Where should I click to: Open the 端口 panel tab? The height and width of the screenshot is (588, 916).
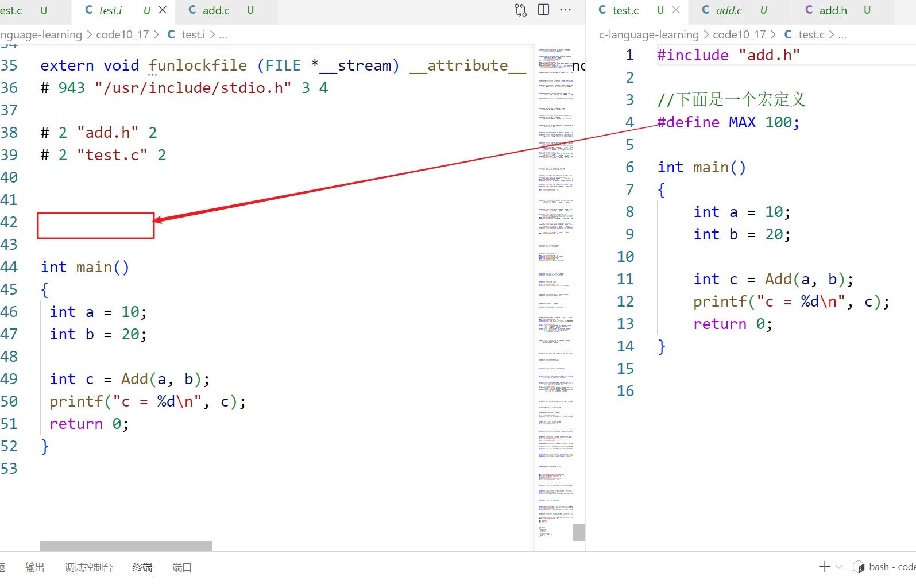(182, 567)
